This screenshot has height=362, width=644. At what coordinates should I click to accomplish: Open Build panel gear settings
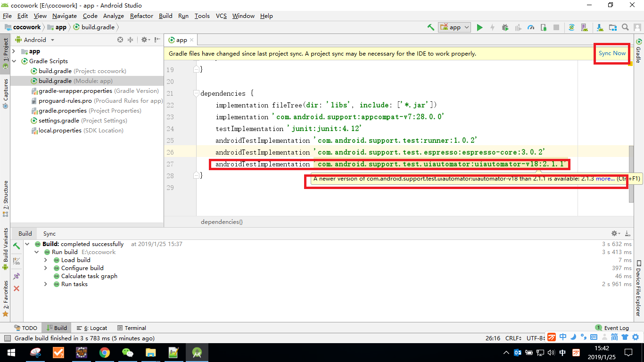tap(615, 233)
